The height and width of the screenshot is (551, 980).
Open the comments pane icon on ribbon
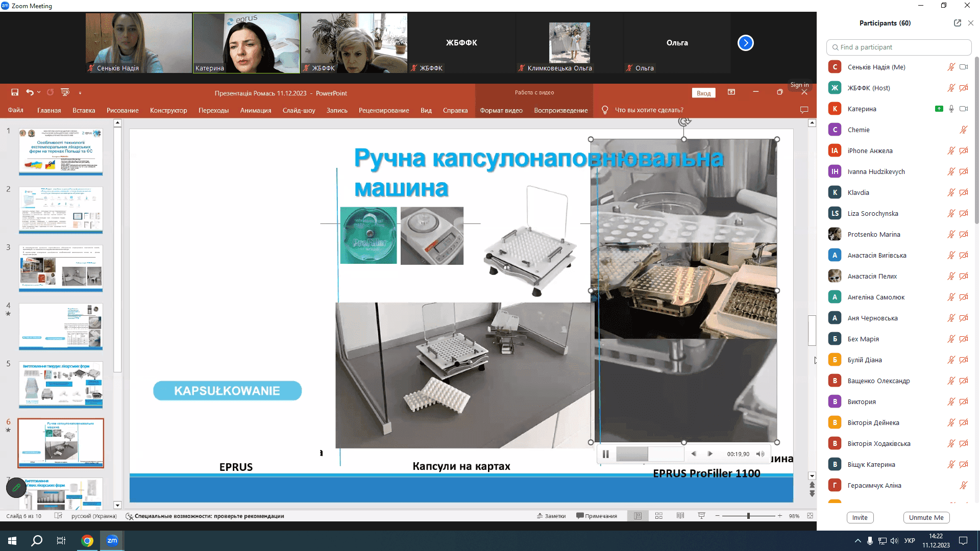(804, 110)
